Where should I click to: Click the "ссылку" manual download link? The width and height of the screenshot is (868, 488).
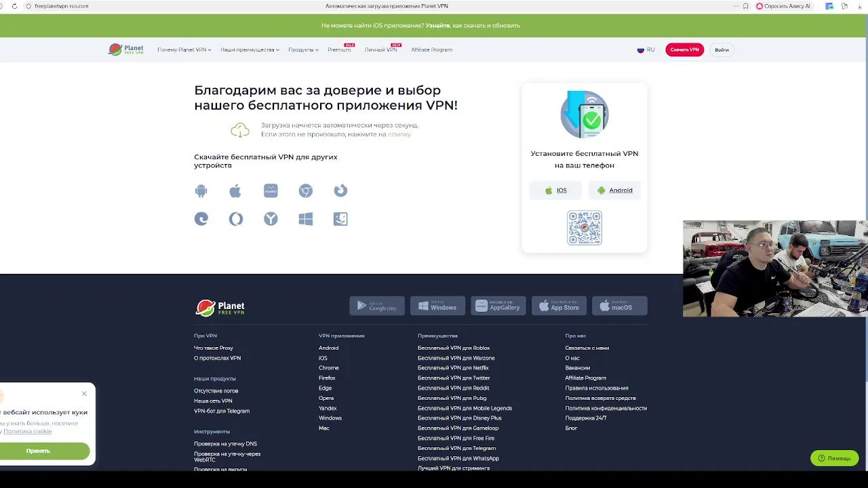coord(399,134)
